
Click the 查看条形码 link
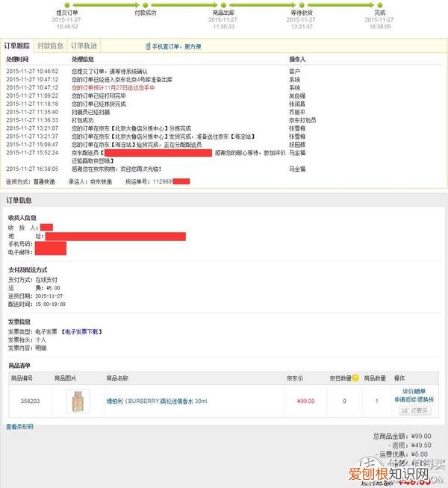tap(19, 427)
